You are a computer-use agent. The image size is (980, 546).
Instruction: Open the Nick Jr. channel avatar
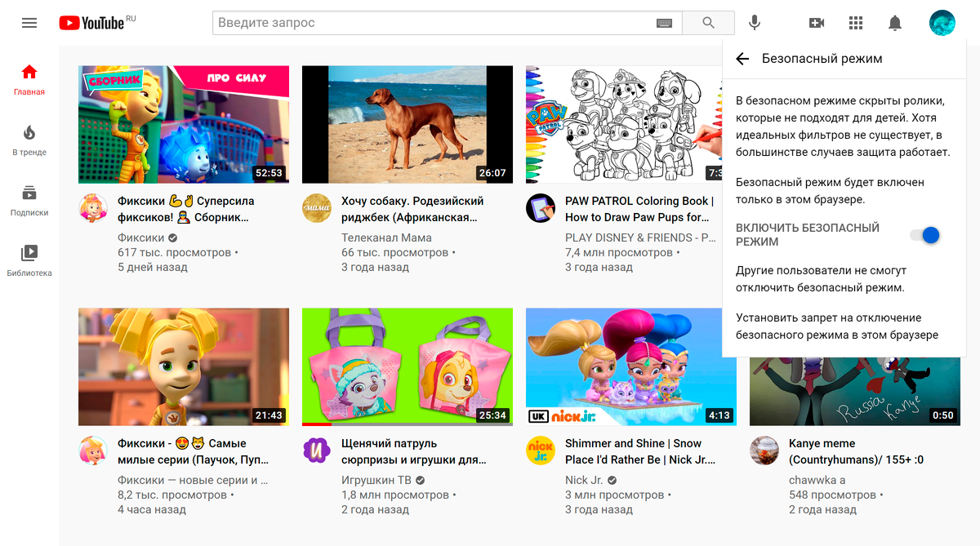(541, 451)
